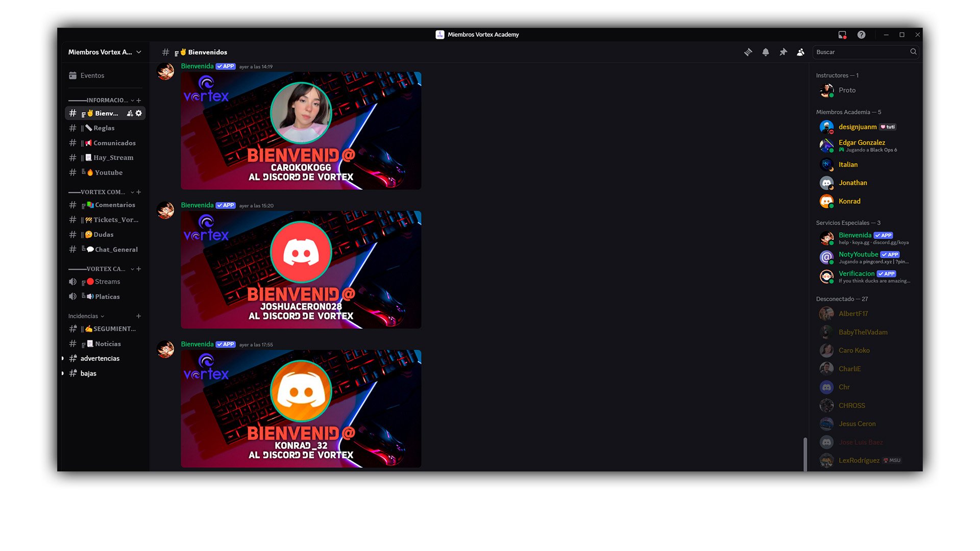Open the Comunicados channel
Screen dimensions: 980x551
[105, 143]
